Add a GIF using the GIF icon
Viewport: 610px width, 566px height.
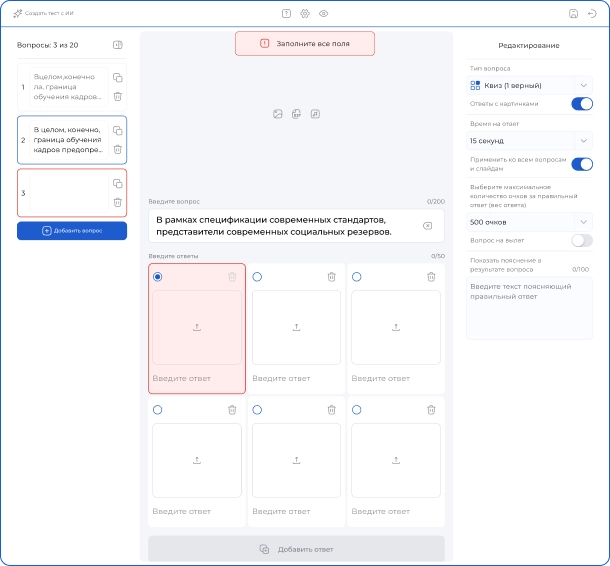tap(296, 114)
